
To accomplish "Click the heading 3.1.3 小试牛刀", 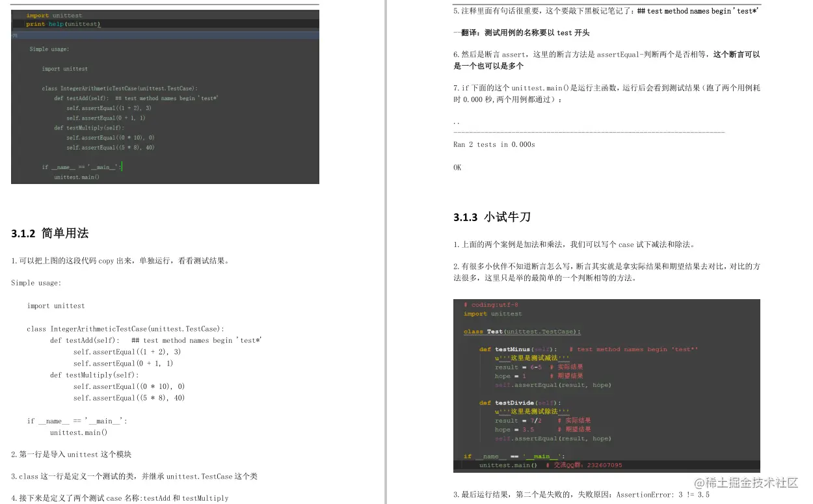I will click(491, 217).
